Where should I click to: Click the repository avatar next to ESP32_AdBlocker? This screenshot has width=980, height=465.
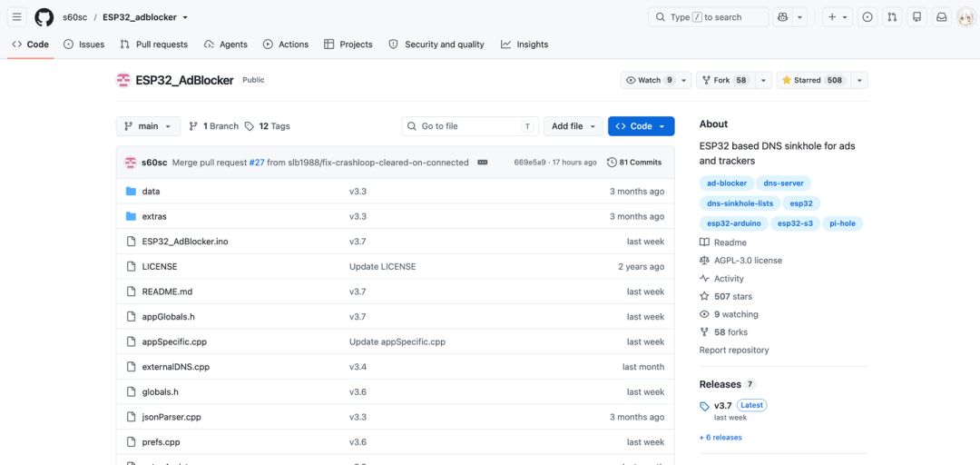[x=123, y=80]
